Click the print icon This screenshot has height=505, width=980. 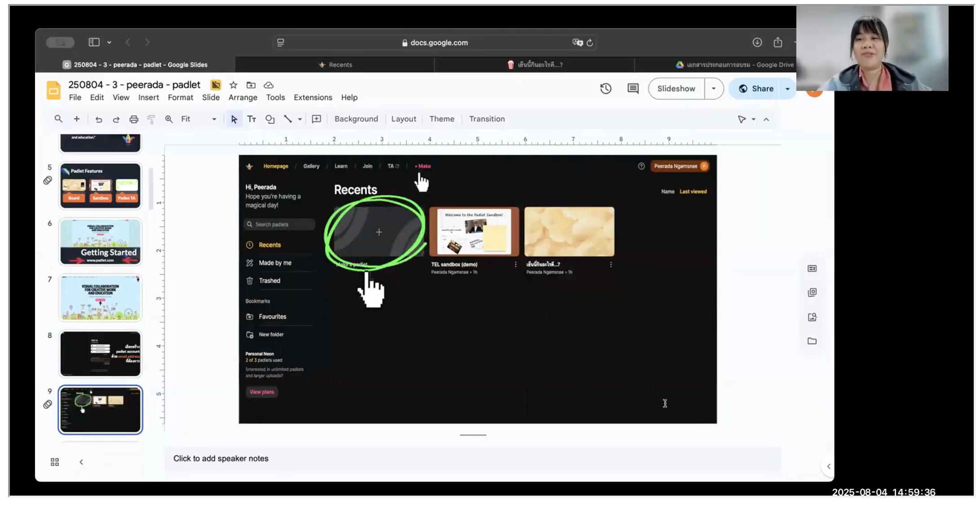point(134,119)
